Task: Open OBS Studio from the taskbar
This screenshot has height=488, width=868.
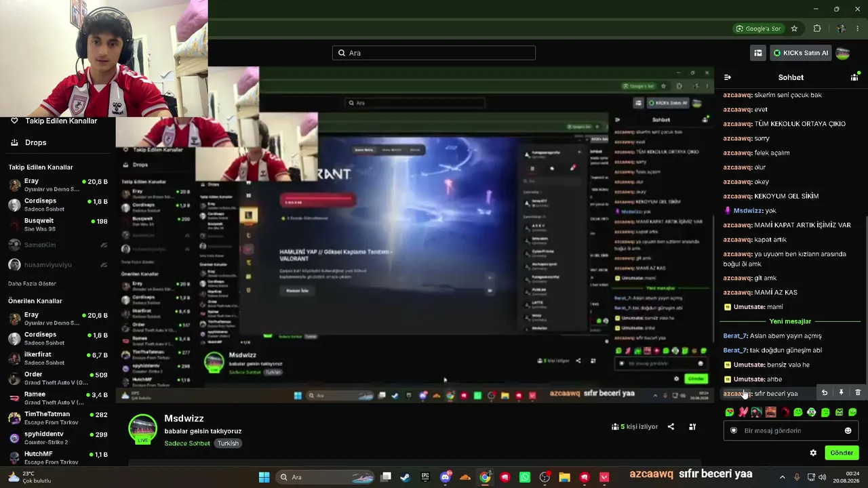Action: coord(545,477)
